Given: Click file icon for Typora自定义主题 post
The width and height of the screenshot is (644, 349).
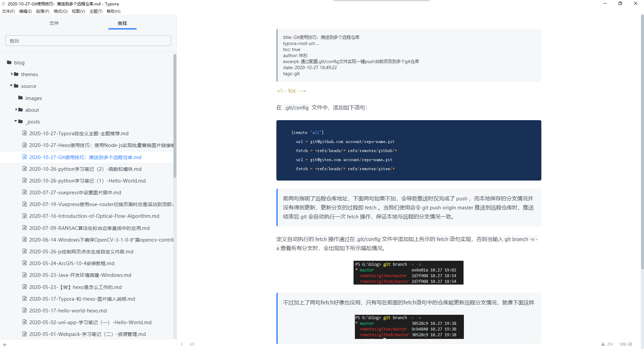Looking at the screenshot, I should click(x=24, y=133).
